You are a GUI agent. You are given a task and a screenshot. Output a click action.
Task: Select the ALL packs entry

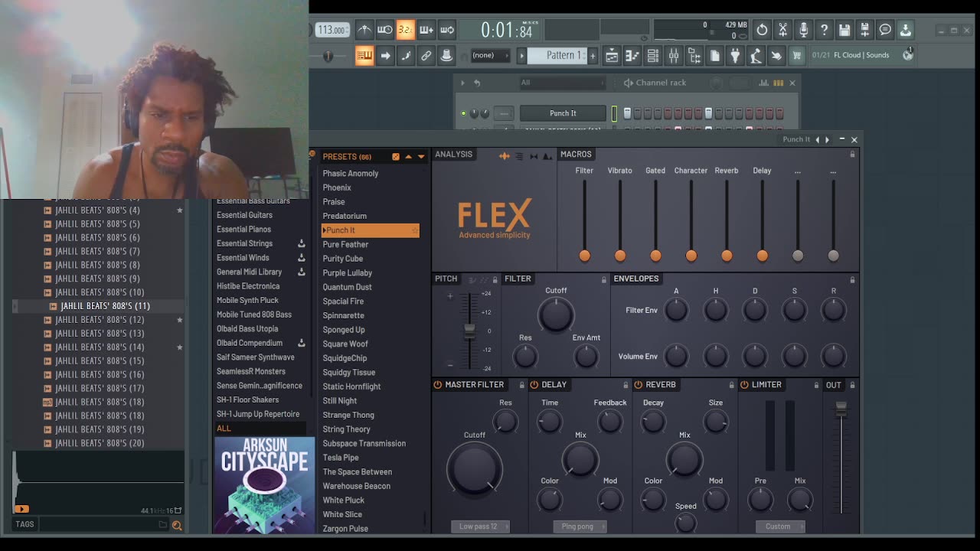click(x=224, y=429)
